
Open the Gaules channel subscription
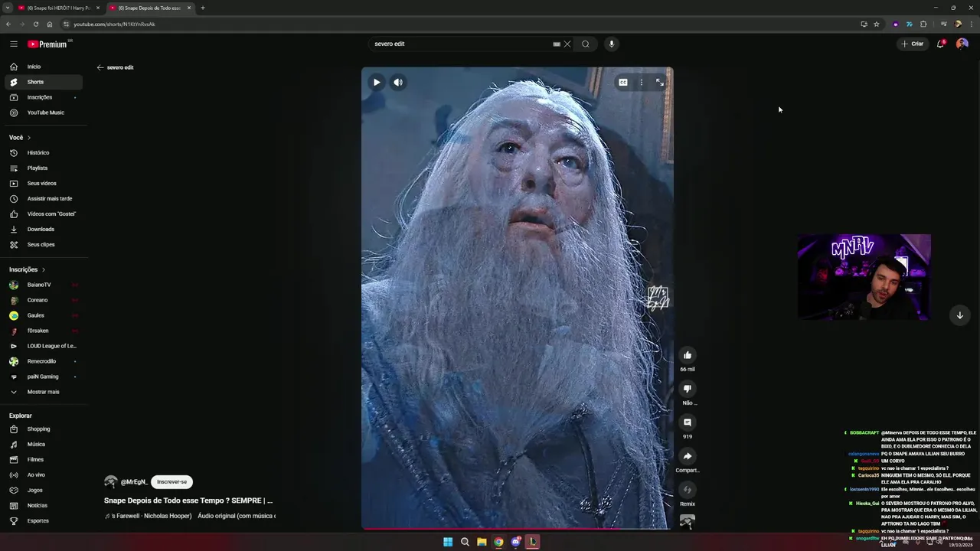coord(44,315)
